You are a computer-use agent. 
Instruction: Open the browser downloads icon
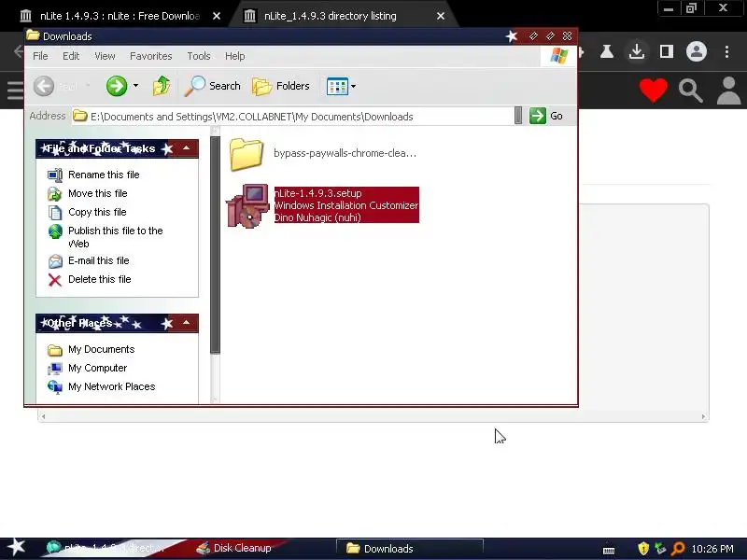637,51
